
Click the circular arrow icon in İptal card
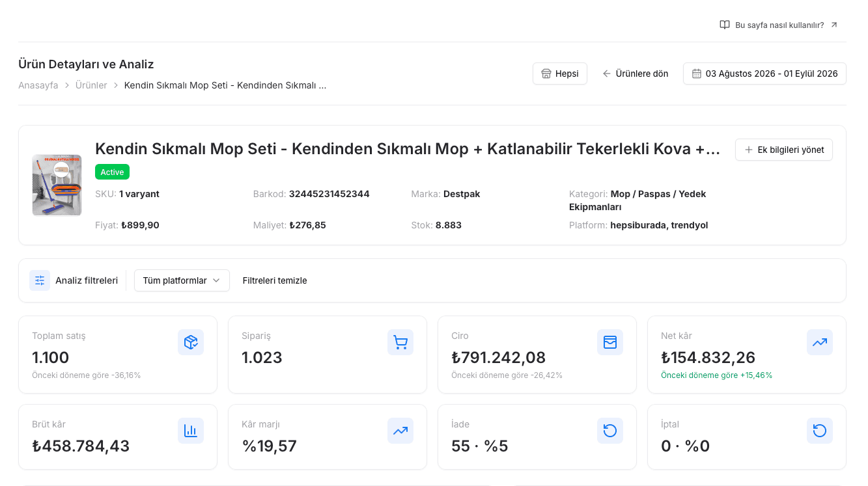(x=820, y=431)
